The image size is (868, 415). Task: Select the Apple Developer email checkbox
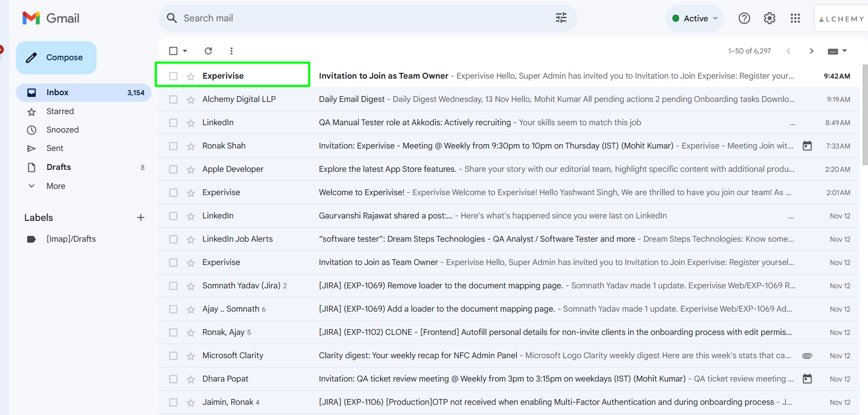pyautogui.click(x=173, y=169)
